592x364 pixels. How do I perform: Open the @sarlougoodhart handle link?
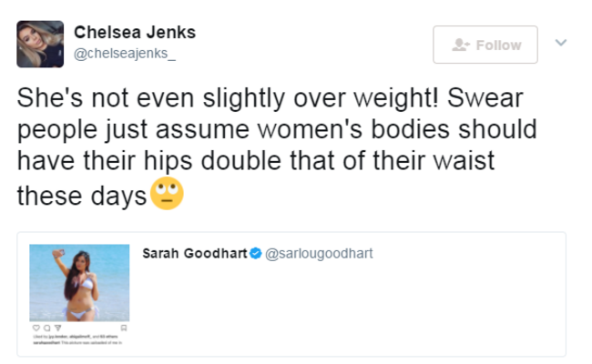318,254
